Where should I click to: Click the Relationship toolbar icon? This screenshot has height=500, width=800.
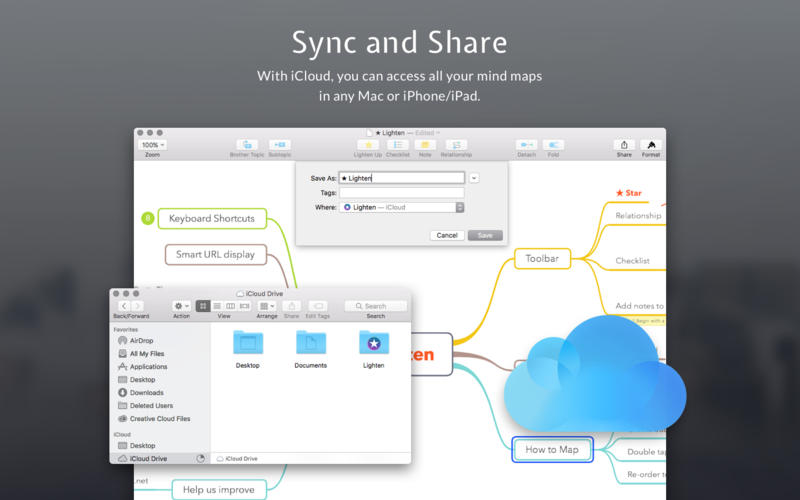pos(456,145)
